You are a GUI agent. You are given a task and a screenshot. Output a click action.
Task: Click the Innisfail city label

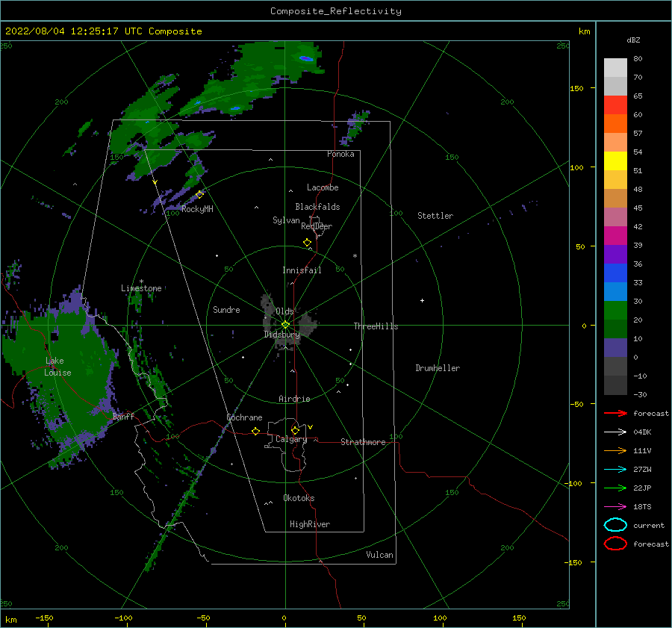click(302, 270)
